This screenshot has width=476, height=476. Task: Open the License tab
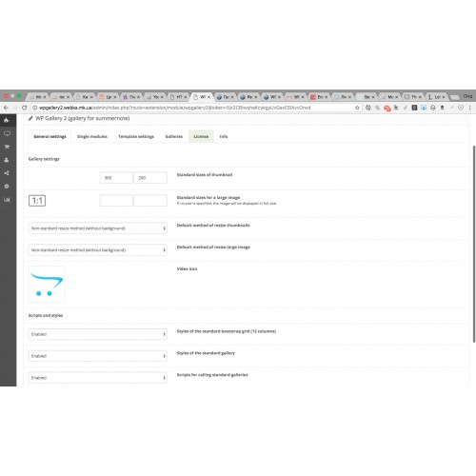coord(201,136)
